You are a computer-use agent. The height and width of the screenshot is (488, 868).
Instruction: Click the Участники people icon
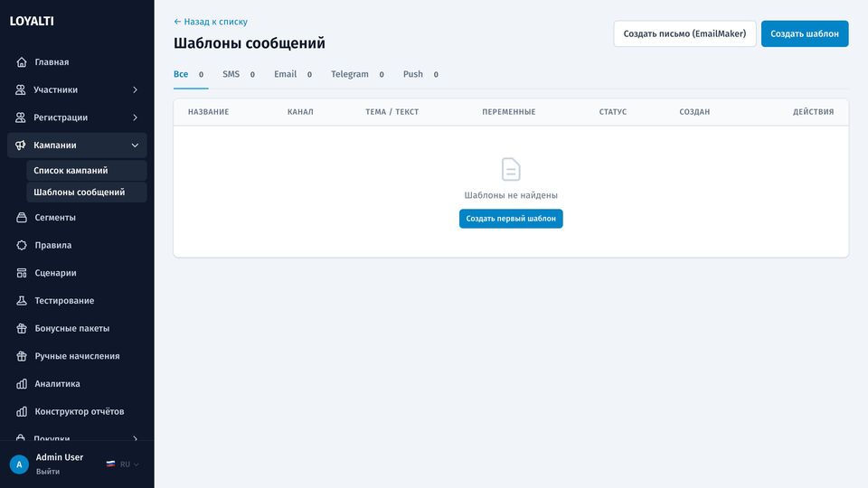[x=21, y=89]
